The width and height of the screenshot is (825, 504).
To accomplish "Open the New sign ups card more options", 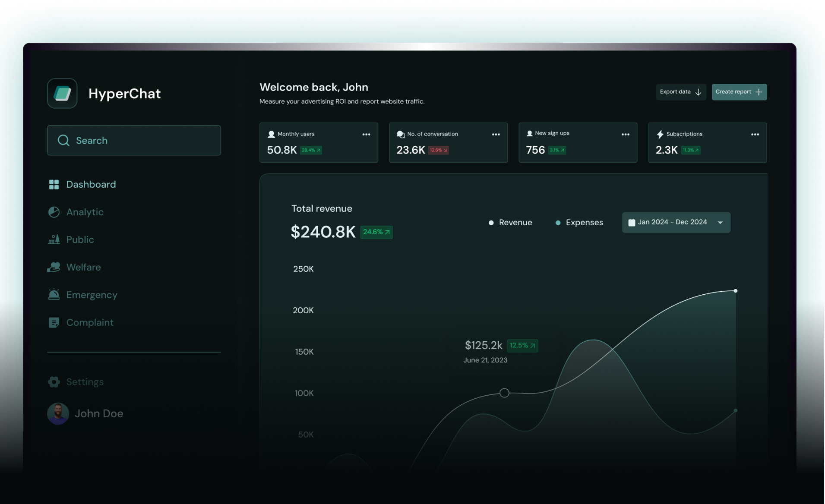I will [x=625, y=135].
